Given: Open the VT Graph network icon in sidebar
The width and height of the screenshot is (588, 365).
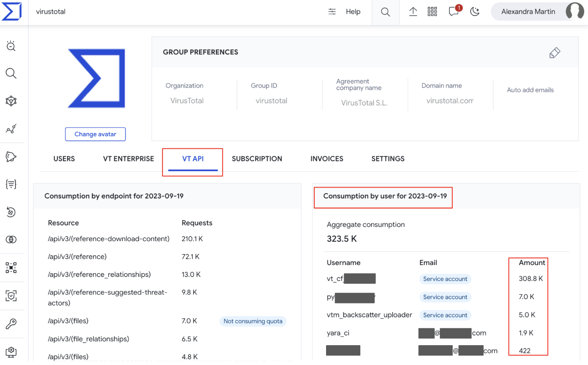Looking at the screenshot, I should pyautogui.click(x=11, y=101).
